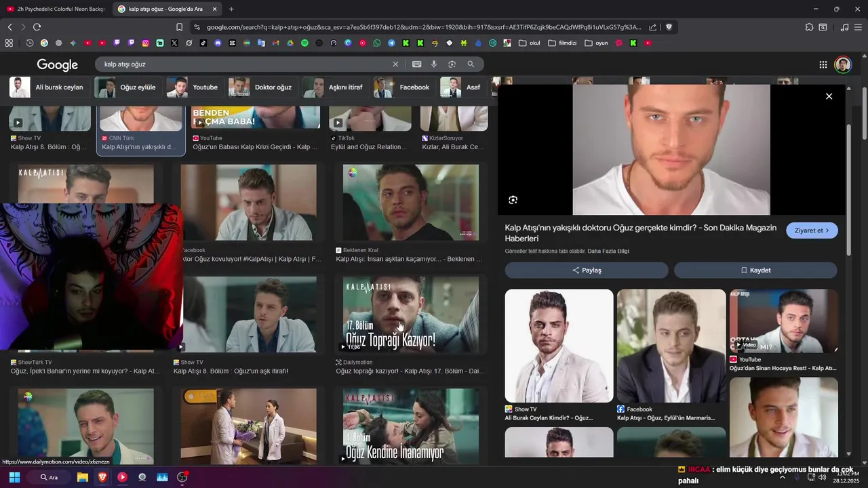
Task: Open Beklenen Kral result thumbnail
Action: (410, 202)
